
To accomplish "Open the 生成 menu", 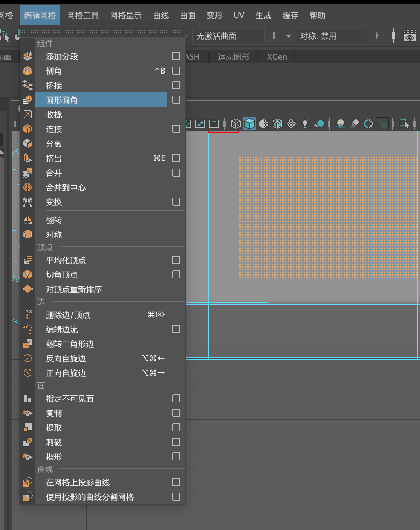I will pos(264,15).
